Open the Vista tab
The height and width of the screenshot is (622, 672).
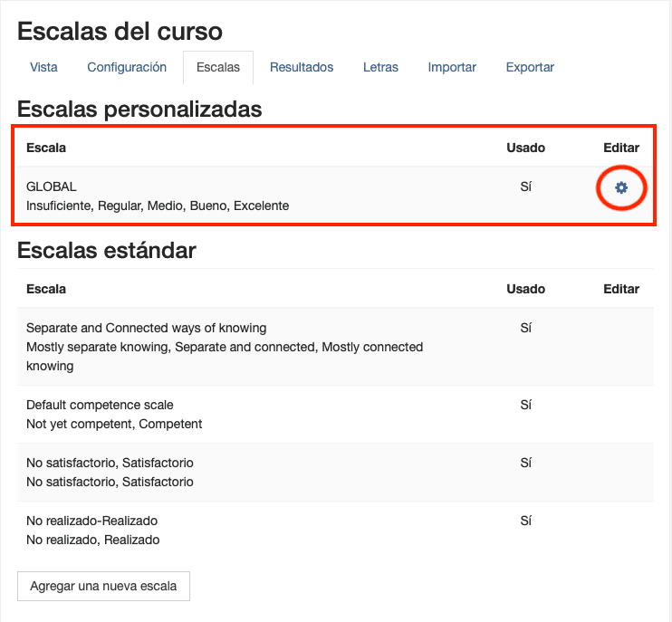pos(43,67)
